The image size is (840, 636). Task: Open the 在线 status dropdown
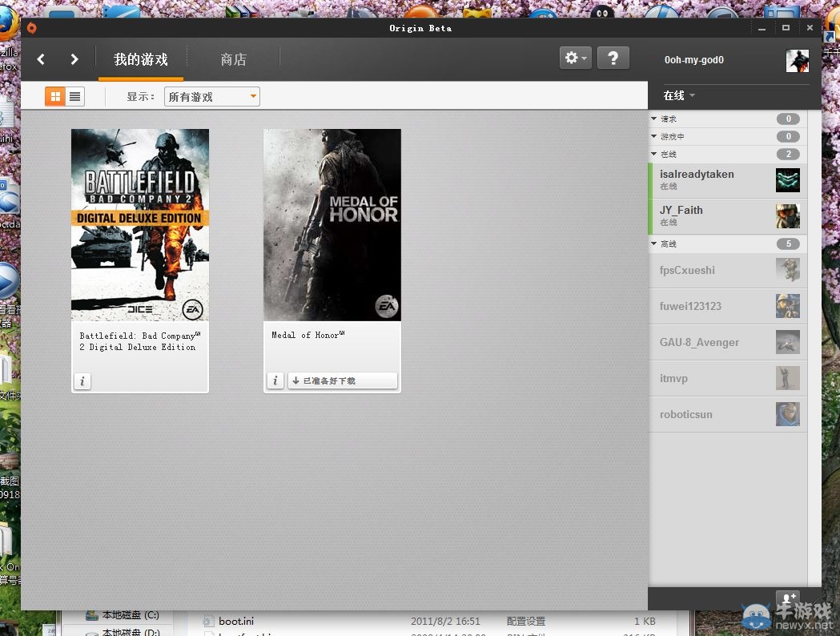coord(679,95)
